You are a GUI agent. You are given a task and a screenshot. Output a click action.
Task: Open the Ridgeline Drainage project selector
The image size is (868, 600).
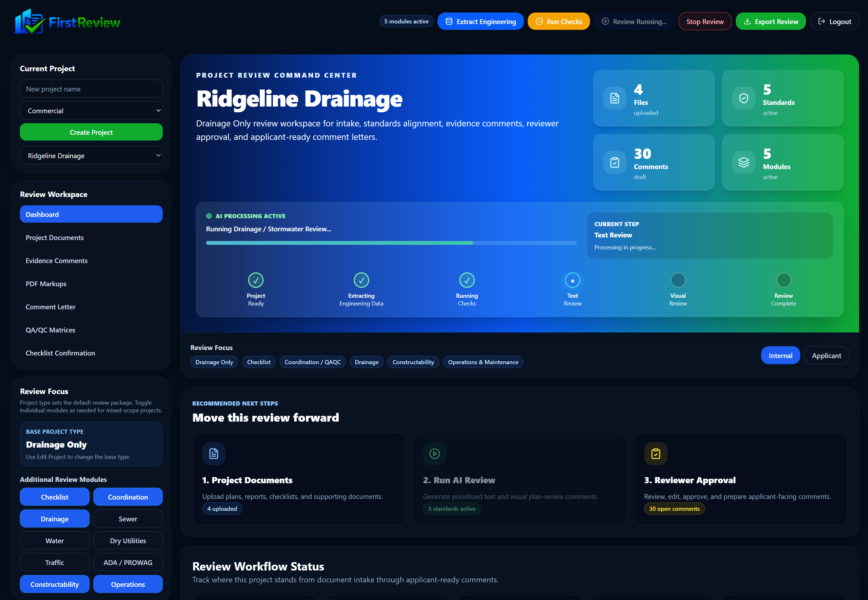[91, 155]
